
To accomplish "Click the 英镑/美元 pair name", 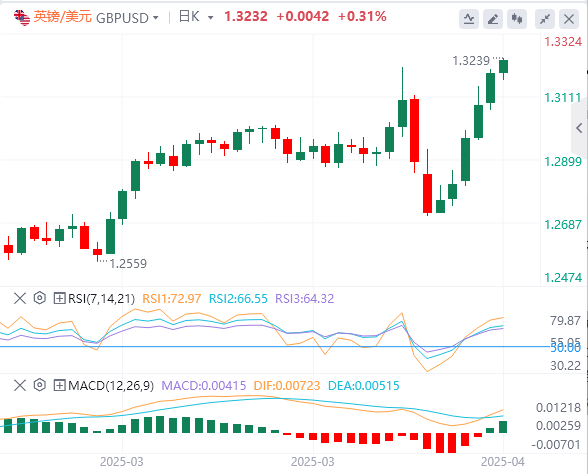I will tap(62, 17).
